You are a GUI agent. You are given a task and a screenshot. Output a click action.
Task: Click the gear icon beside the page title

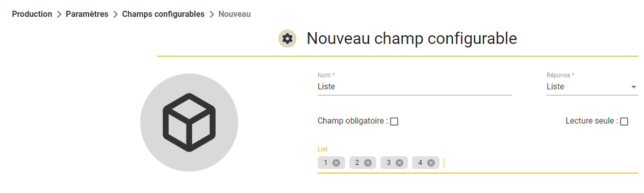point(288,39)
